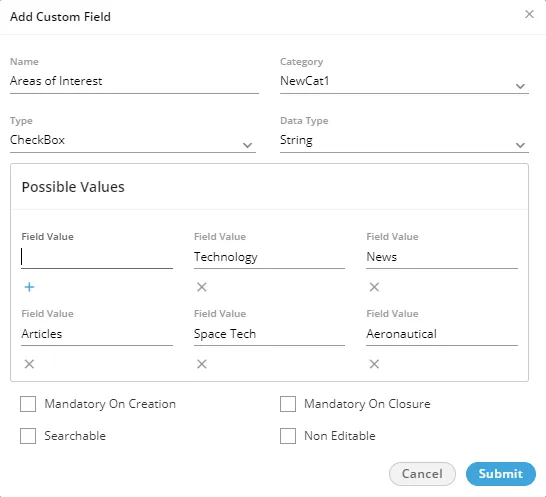Delete the Articles field value
Viewport: 546px width, 497px height.
(x=29, y=364)
